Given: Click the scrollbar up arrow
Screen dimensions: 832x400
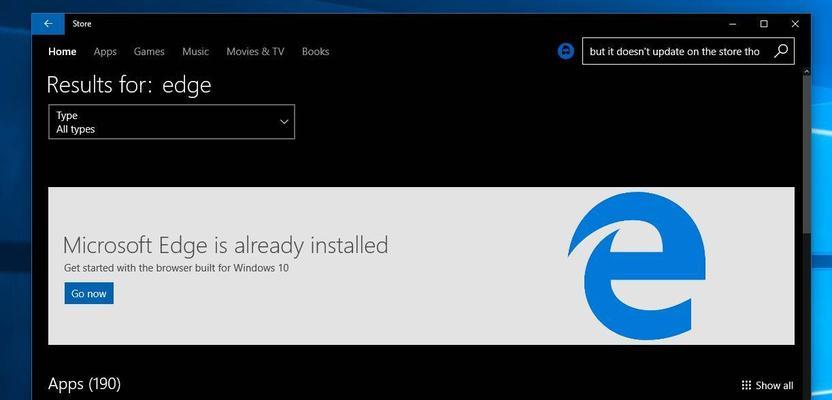Looking at the screenshot, I should (807, 71).
